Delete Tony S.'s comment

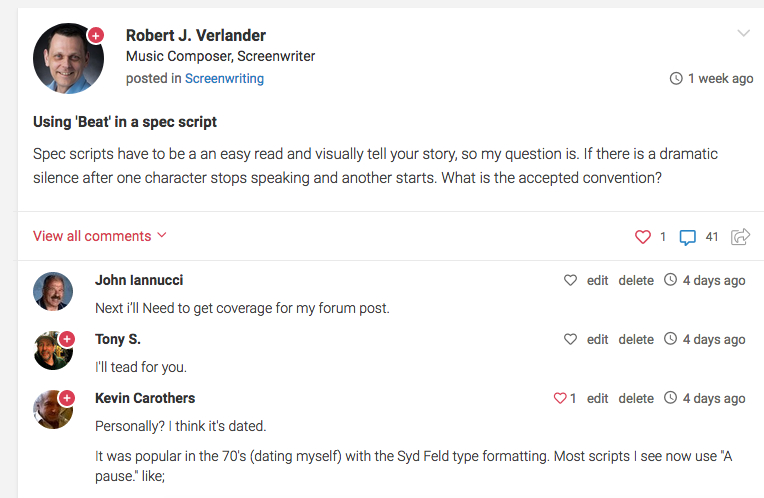(x=636, y=340)
